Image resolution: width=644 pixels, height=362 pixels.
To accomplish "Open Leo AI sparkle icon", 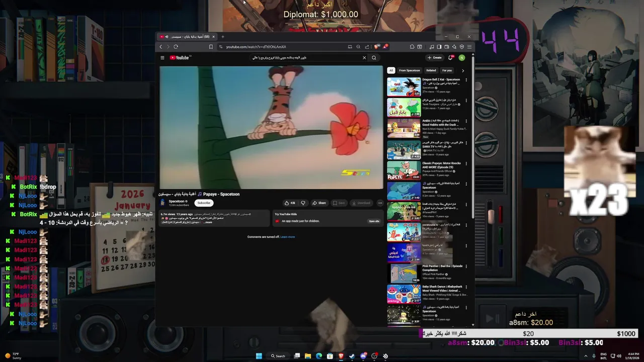I will 454,47.
